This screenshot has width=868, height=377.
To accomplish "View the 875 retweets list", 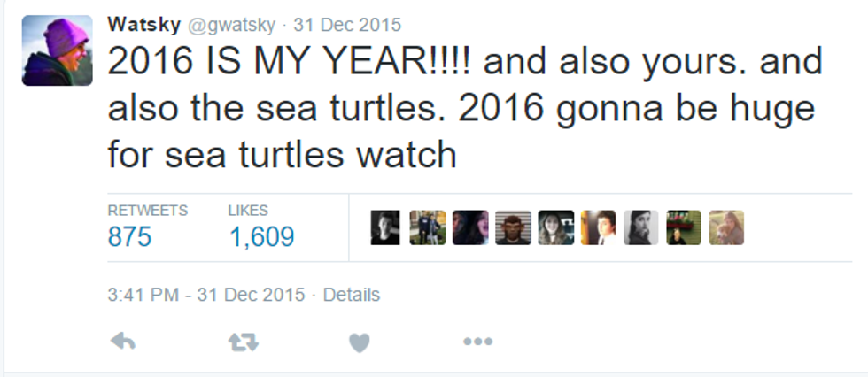I will [x=130, y=237].
